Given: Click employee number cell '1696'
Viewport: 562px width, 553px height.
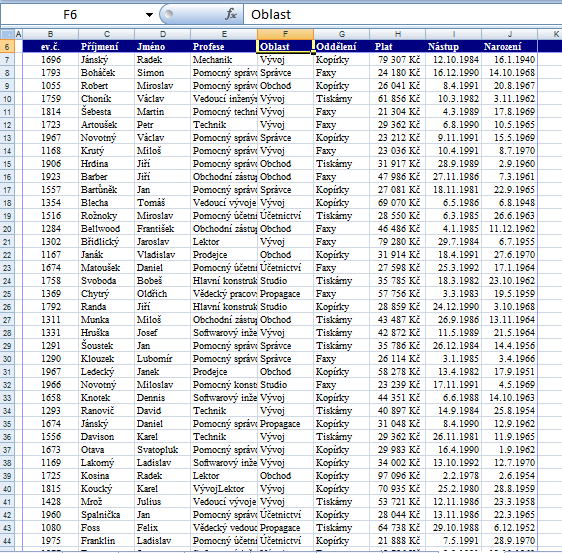Looking at the screenshot, I should pyautogui.click(x=50, y=59).
